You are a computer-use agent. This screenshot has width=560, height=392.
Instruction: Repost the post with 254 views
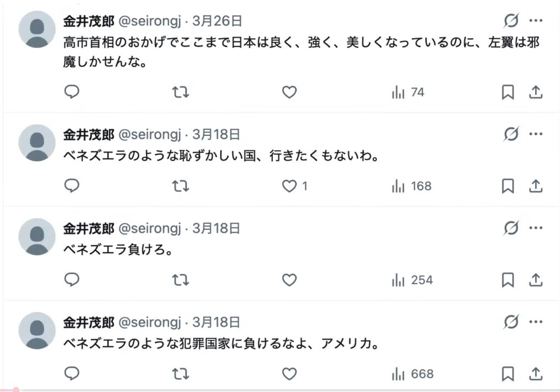[181, 280]
